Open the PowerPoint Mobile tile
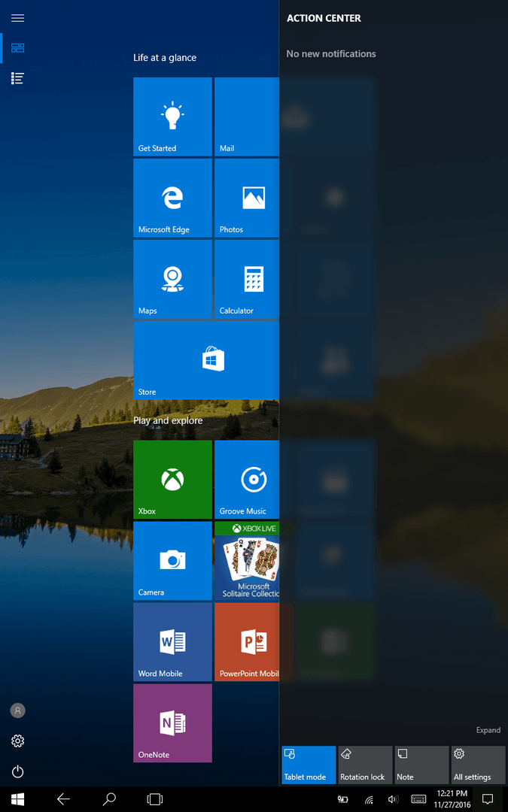Image resolution: width=508 pixels, height=812 pixels. coord(247,642)
